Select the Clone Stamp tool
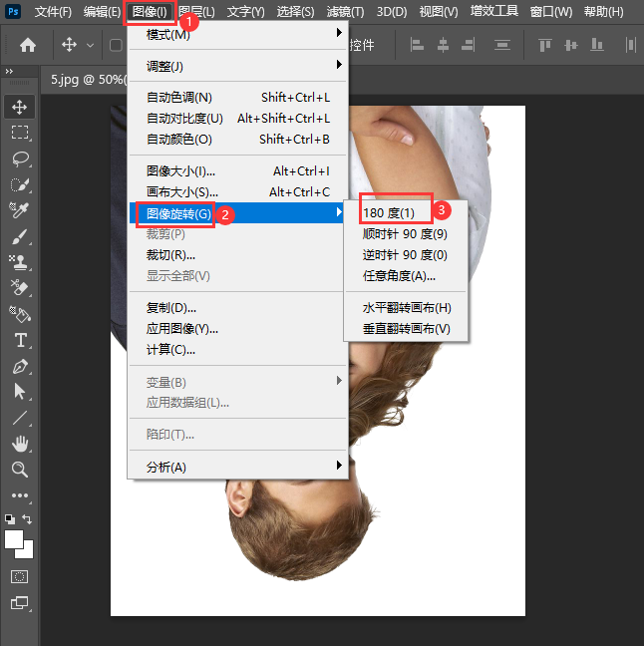The height and width of the screenshot is (646, 644). coord(19,262)
